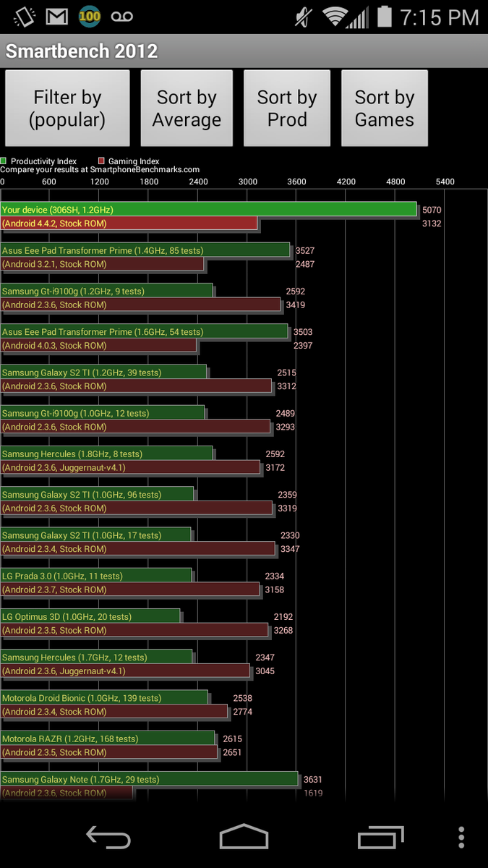Open the recent apps switcher icon

click(380, 838)
